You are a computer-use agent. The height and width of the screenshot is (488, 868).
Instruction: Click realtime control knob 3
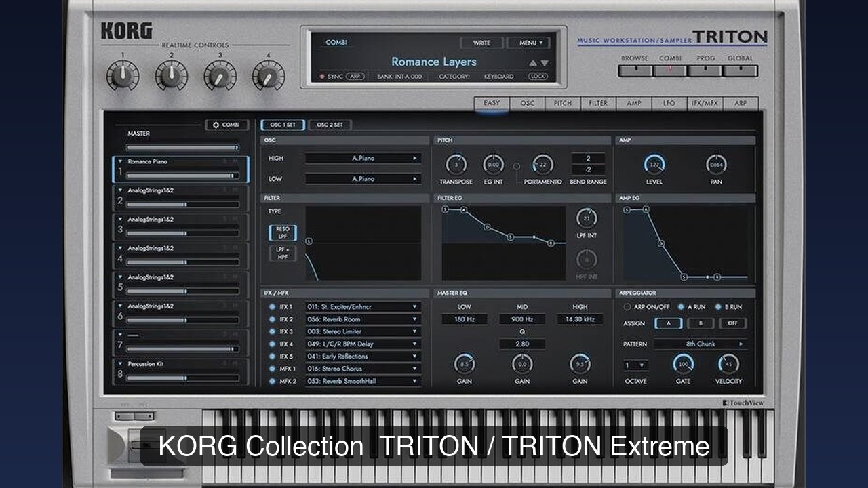pos(220,76)
